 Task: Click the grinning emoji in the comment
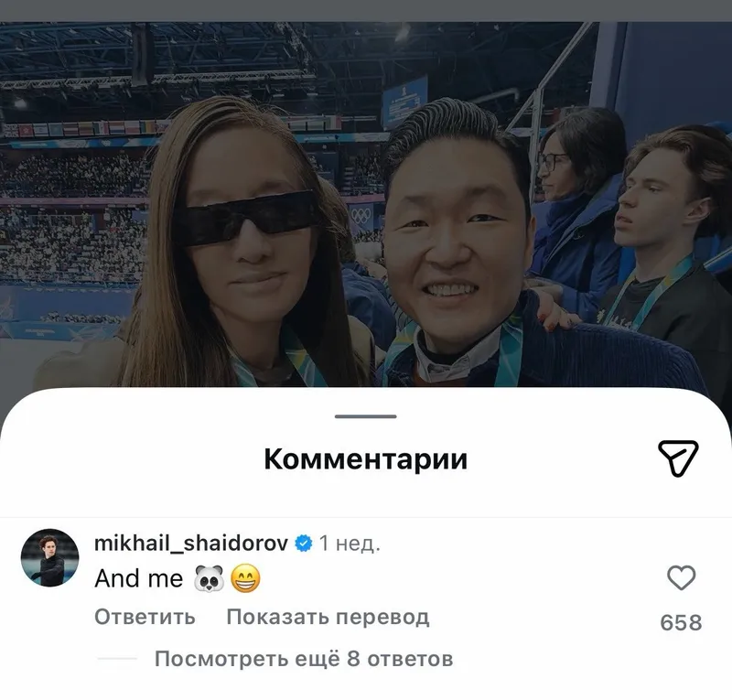pyautogui.click(x=245, y=578)
